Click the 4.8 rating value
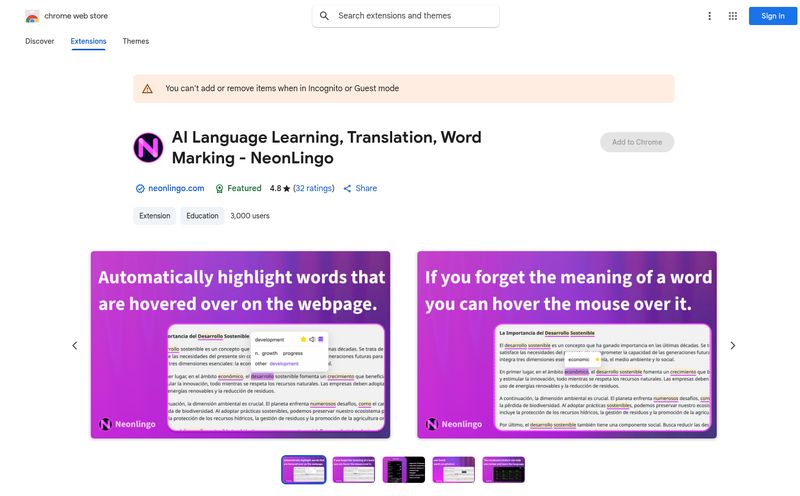800x496 pixels. 276,188
